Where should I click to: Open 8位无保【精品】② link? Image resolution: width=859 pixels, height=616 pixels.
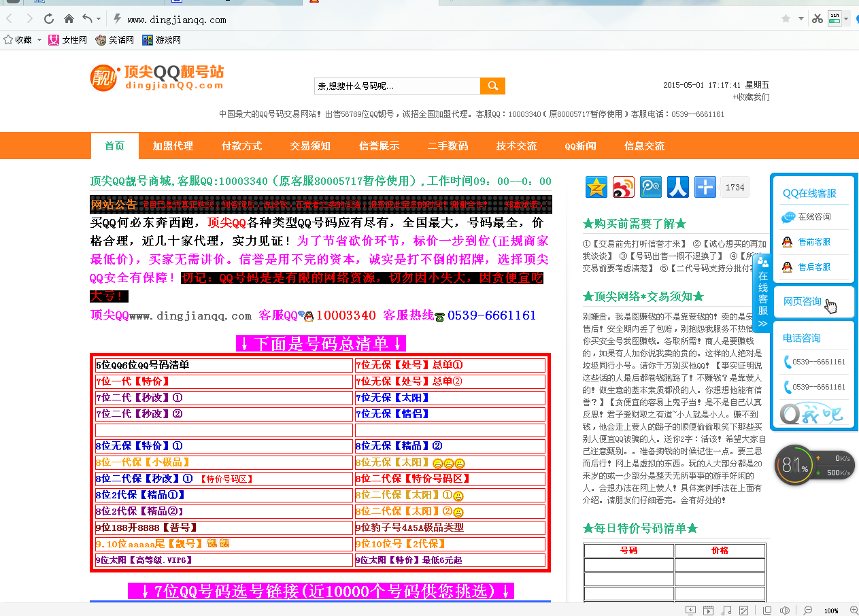click(x=399, y=447)
